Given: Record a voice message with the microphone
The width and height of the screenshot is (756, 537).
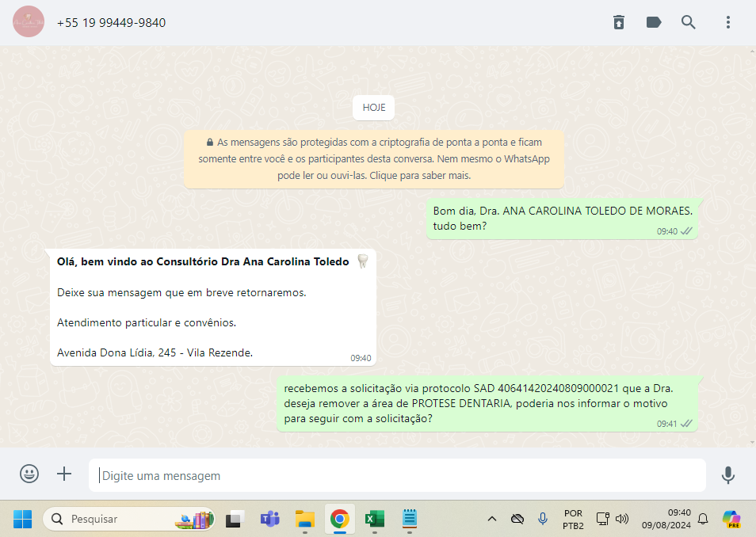Looking at the screenshot, I should point(727,475).
